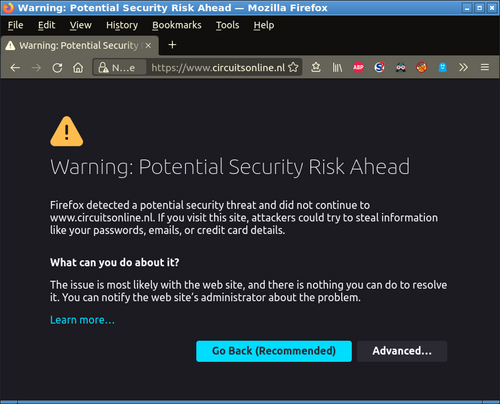Screen dimensions: 500x404
Task: Open the cookie-blocking extension icon
Action: tap(421, 68)
